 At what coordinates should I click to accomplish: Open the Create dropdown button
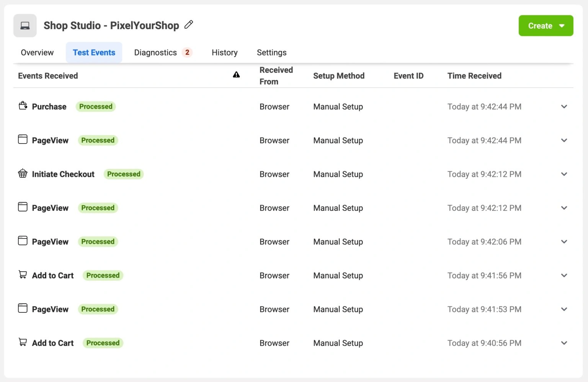(x=546, y=26)
